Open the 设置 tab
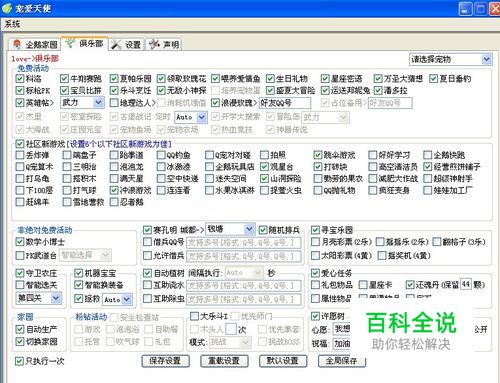Screen dimensions: 500x383 click(x=126, y=44)
